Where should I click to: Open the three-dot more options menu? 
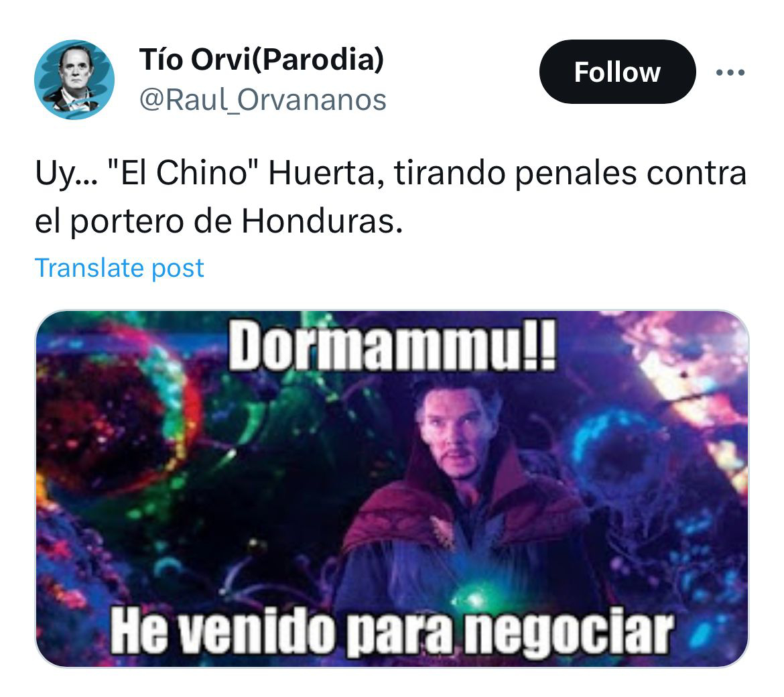(x=730, y=72)
